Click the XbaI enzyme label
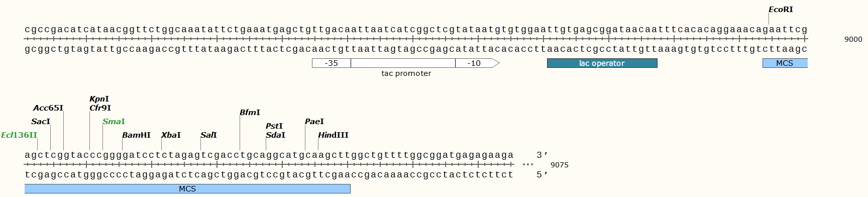The width and height of the screenshot is (868, 197). pyautogui.click(x=171, y=135)
